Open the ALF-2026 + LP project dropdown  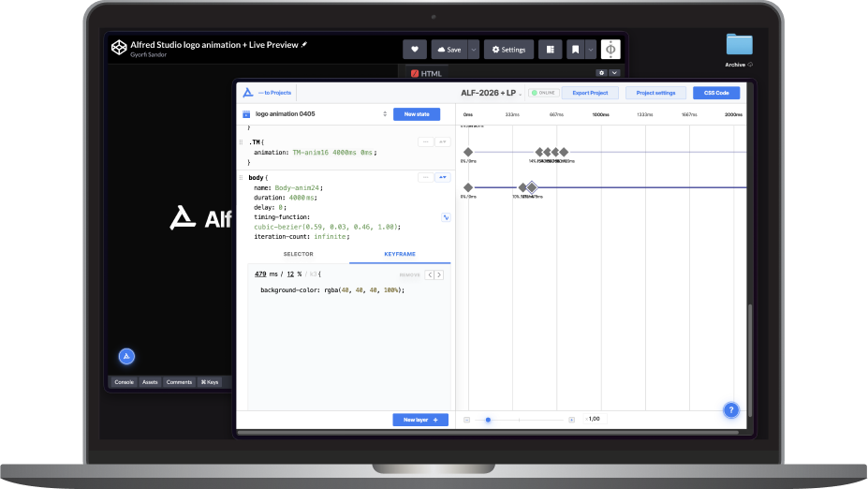[492, 93]
